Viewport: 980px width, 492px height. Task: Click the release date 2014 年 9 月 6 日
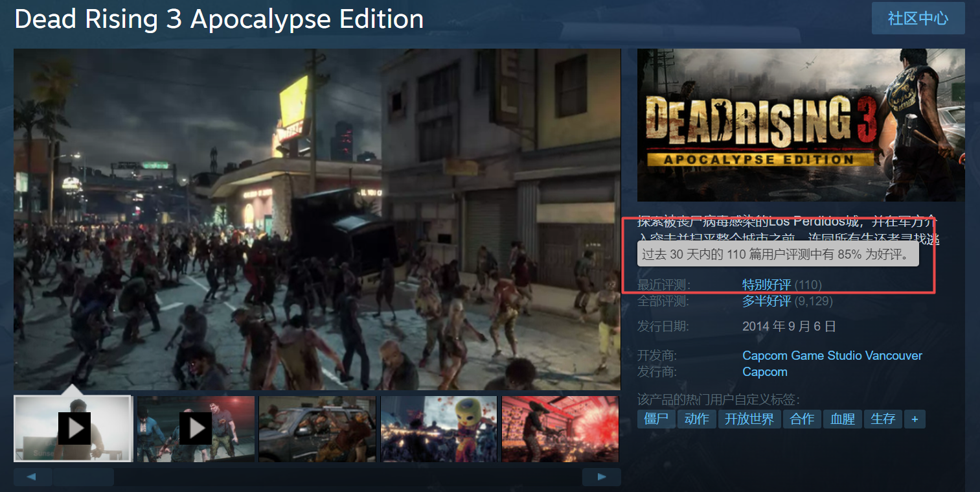tap(789, 326)
